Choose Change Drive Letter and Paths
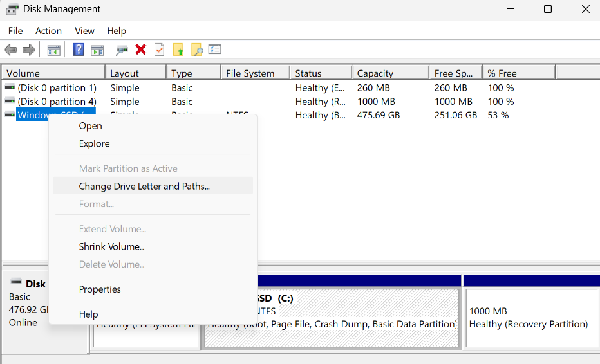The height and width of the screenshot is (364, 600). (144, 187)
